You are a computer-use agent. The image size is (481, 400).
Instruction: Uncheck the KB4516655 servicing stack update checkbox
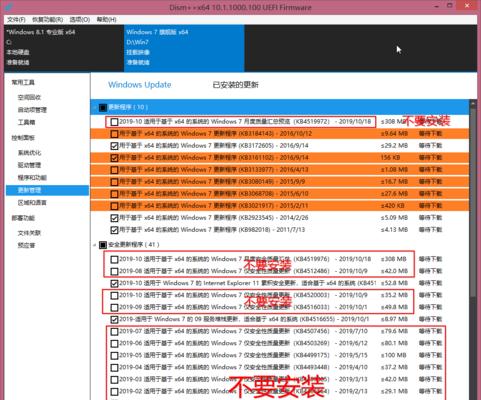(x=114, y=319)
